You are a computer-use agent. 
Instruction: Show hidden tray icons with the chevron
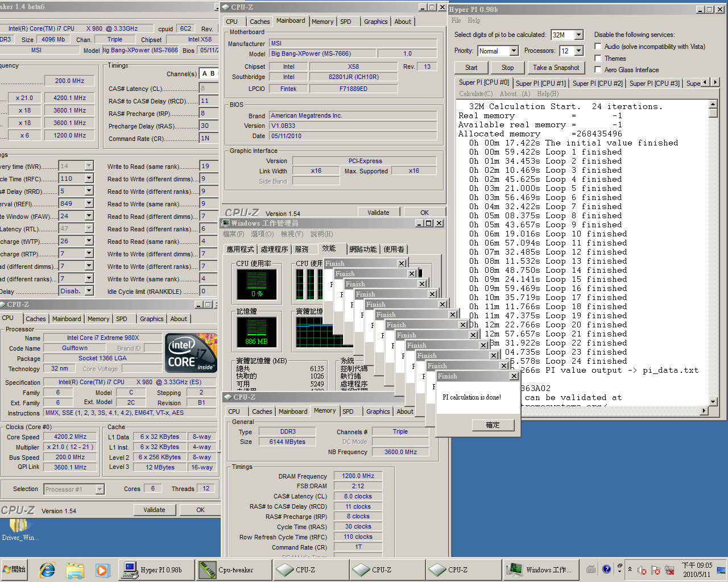click(630, 569)
